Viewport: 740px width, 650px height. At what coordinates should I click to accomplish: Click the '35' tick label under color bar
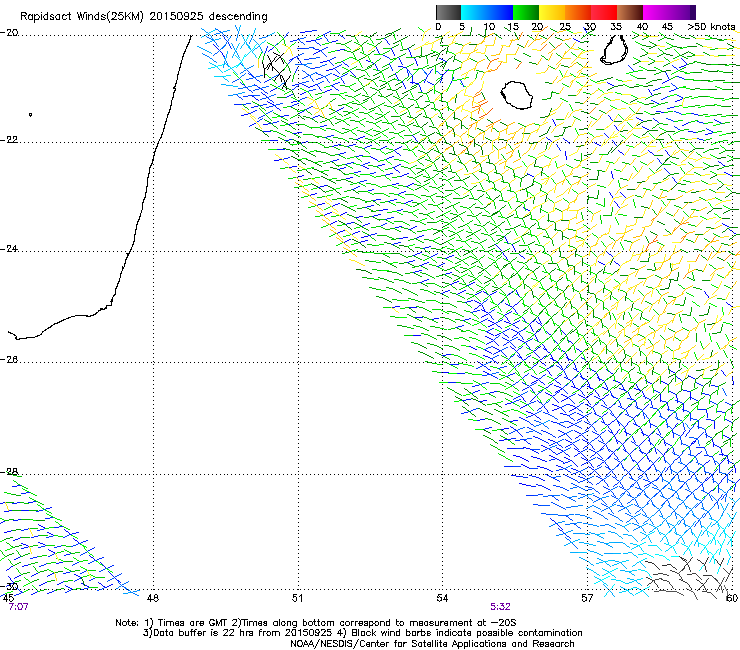pos(616,26)
